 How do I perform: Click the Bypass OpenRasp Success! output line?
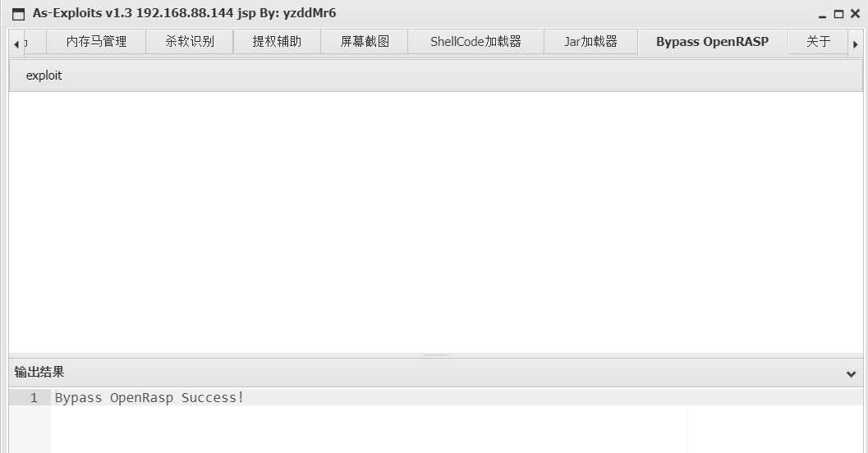[x=149, y=398]
